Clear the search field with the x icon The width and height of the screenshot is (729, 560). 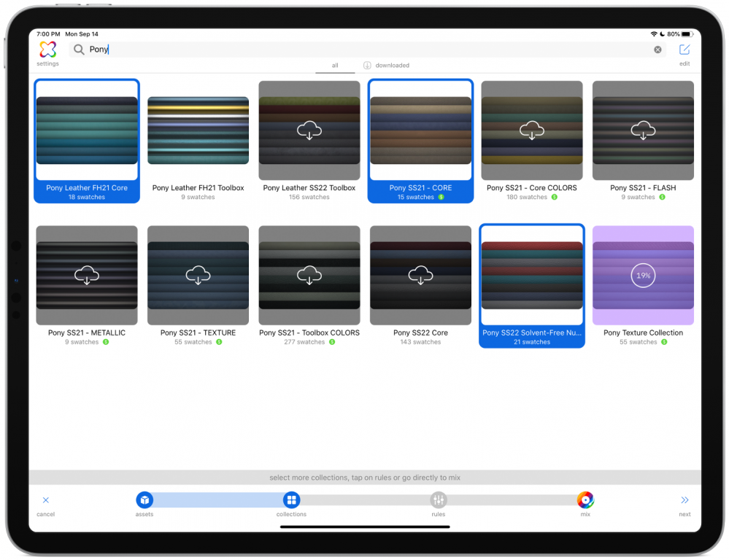(657, 49)
